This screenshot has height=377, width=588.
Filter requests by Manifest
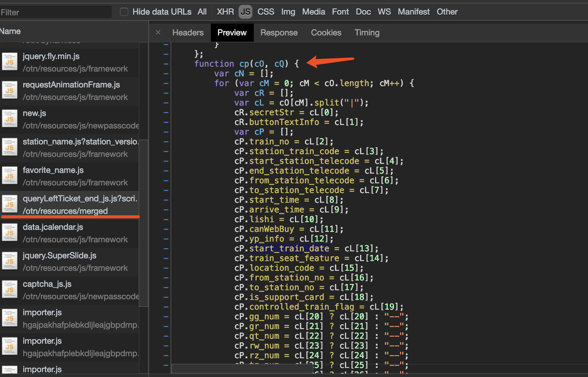pos(414,12)
